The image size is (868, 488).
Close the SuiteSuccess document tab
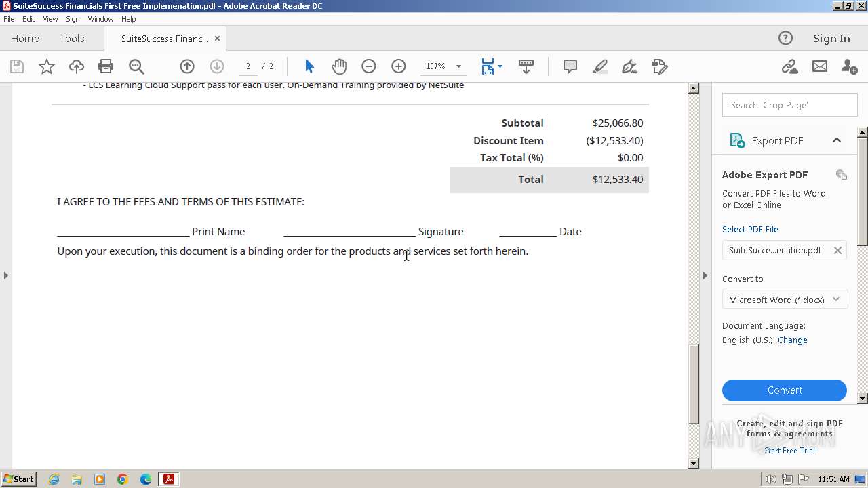coord(217,38)
